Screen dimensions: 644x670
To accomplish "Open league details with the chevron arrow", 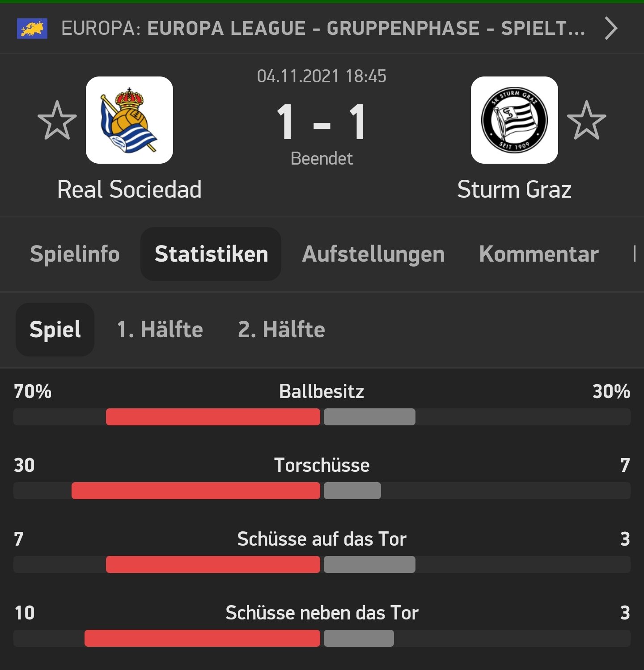I will click(611, 29).
